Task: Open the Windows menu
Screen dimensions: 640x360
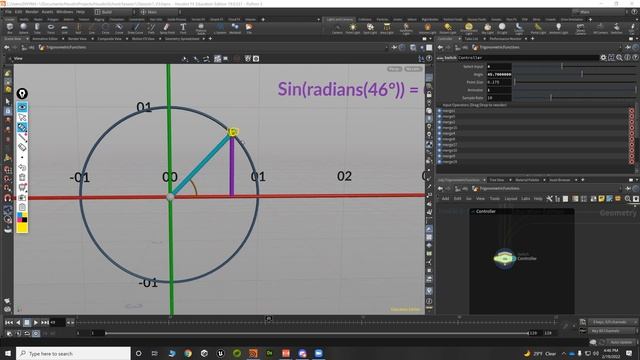Action: (x=64, y=12)
